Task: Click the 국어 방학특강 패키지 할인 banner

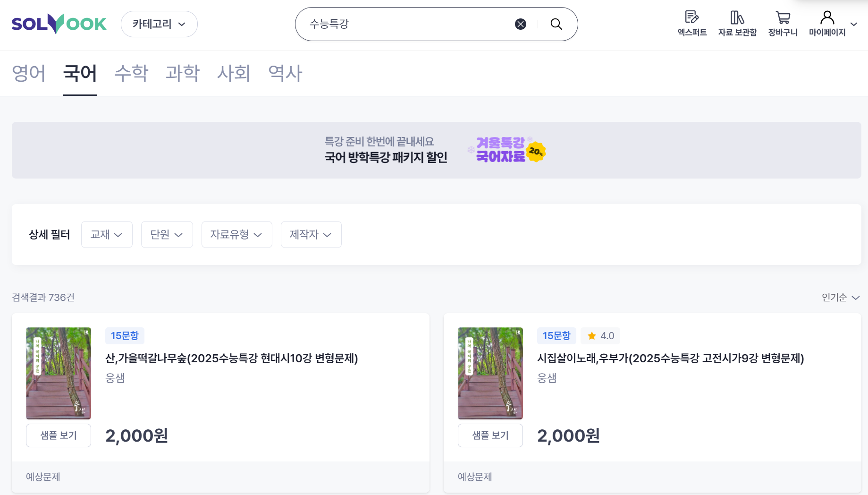Action: pyautogui.click(x=436, y=150)
